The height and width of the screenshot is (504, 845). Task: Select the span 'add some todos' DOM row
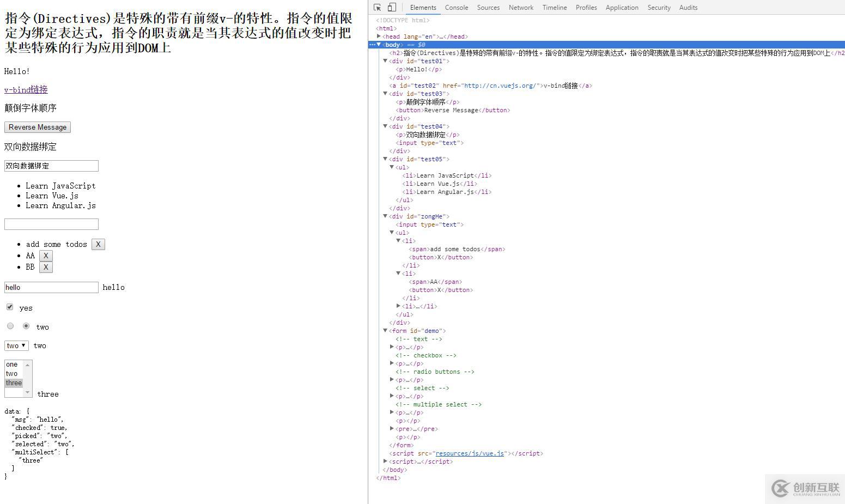pyautogui.click(x=607, y=249)
